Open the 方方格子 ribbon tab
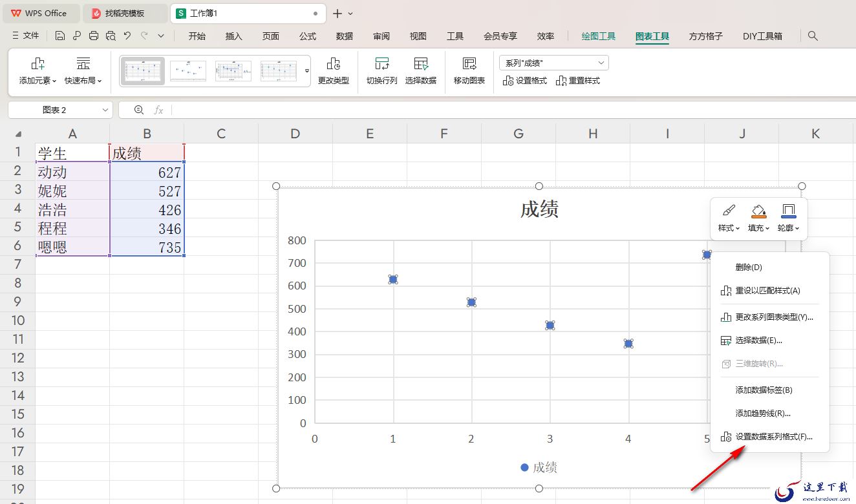 click(706, 36)
